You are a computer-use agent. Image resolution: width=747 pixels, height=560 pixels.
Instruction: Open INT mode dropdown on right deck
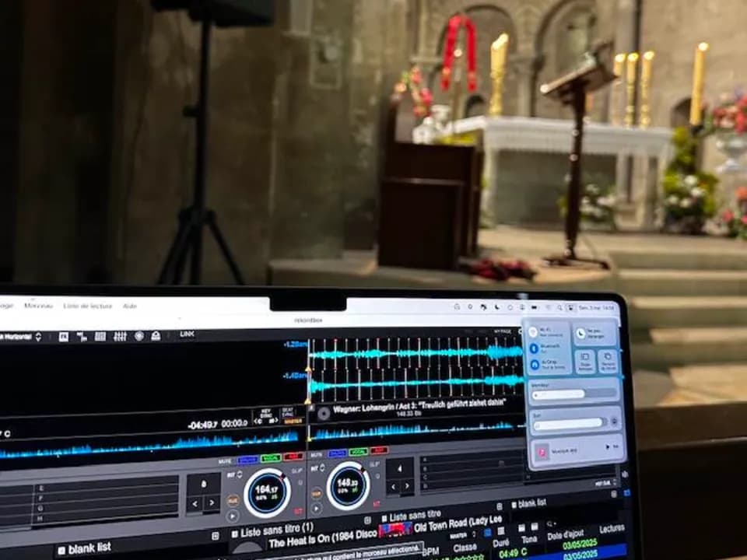[x=317, y=468]
